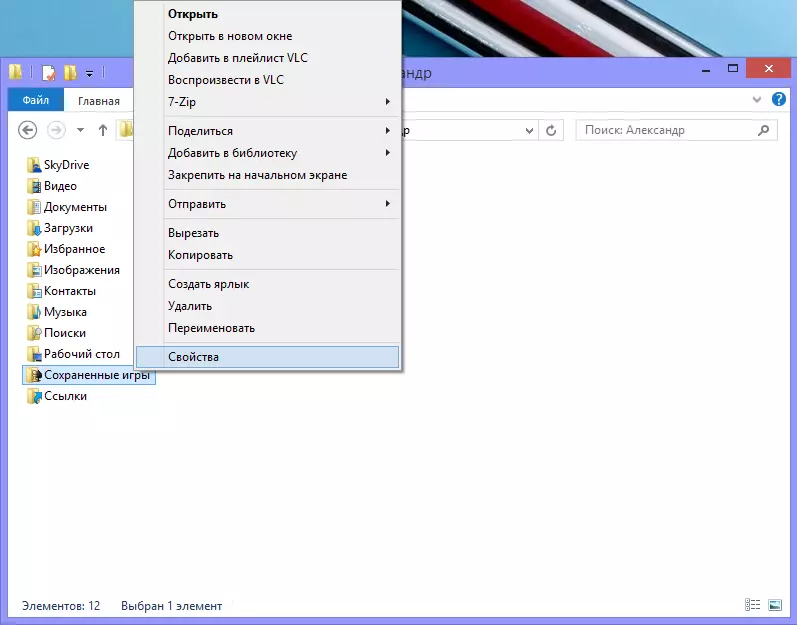Image resolution: width=797 pixels, height=625 pixels.
Task: Go back with the Back arrow
Action: point(27,130)
